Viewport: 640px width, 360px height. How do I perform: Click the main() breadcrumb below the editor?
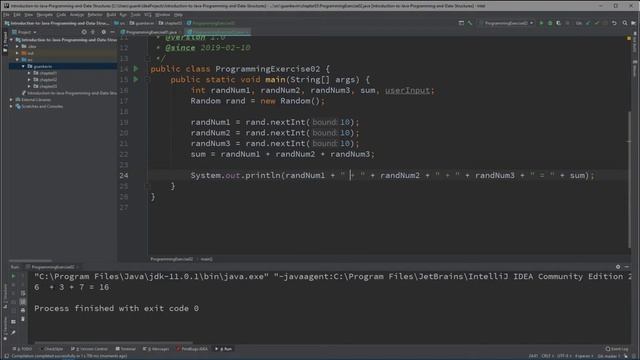(x=207, y=259)
